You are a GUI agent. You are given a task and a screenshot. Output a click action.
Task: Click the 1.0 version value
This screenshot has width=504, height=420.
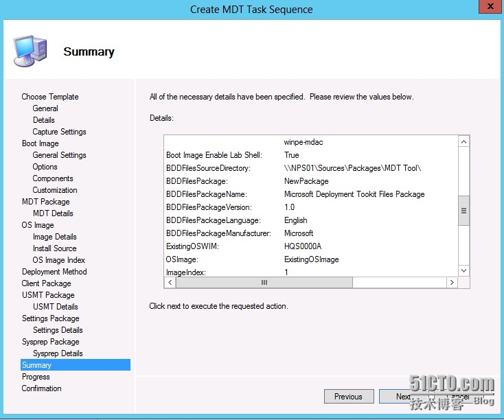pos(289,207)
